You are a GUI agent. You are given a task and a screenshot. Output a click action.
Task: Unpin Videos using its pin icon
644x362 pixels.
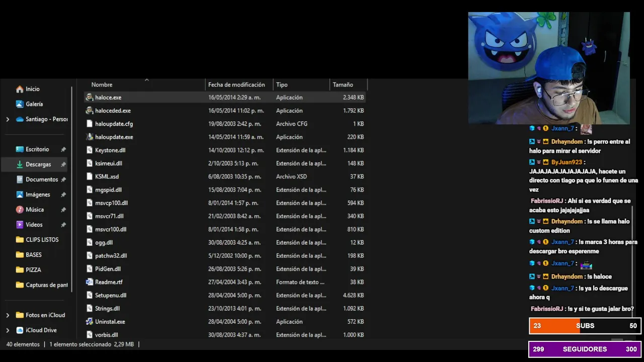pos(63,225)
